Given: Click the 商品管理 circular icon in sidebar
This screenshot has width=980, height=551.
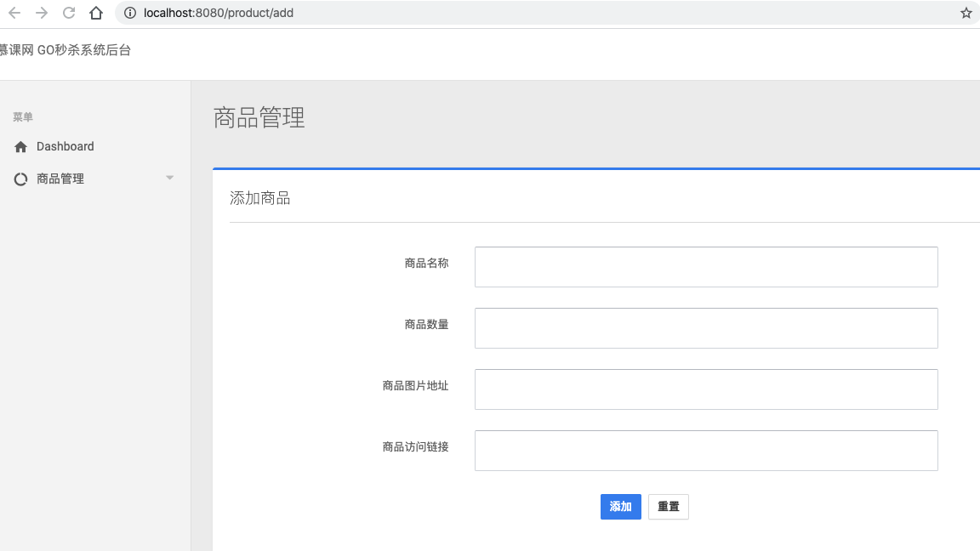Looking at the screenshot, I should [20, 179].
